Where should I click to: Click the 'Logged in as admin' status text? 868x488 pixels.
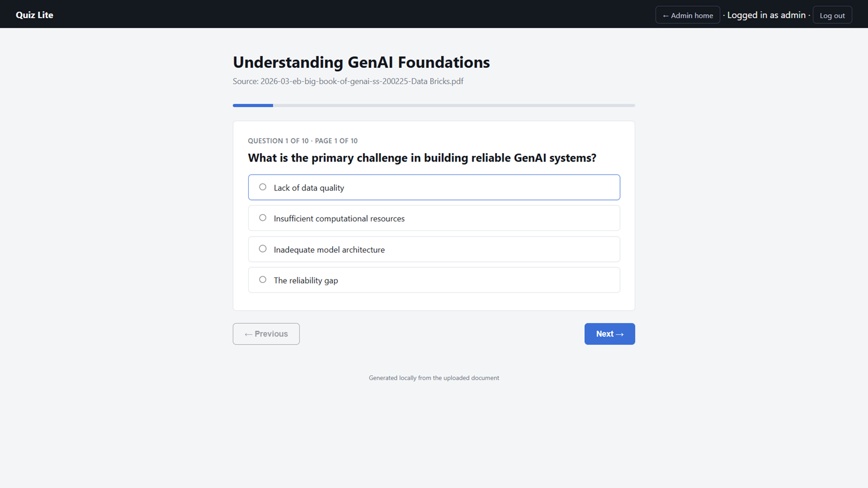(766, 15)
